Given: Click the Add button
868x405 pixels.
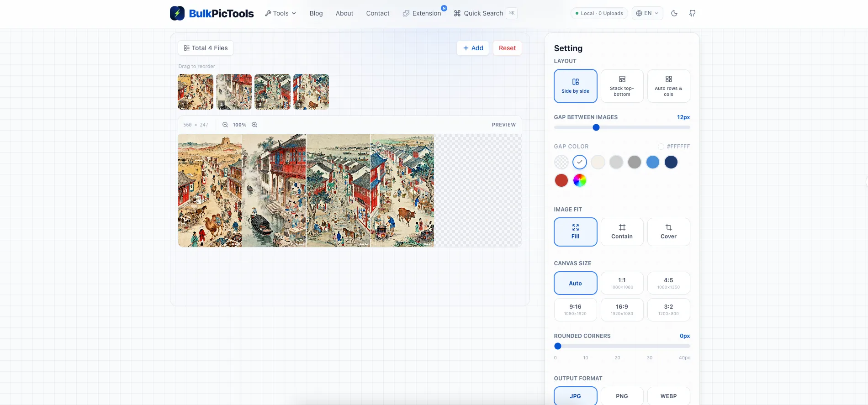Looking at the screenshot, I should coord(473,48).
